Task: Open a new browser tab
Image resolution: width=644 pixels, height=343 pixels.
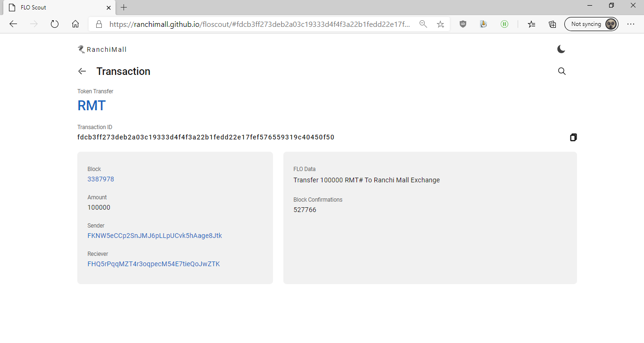Action: click(124, 8)
